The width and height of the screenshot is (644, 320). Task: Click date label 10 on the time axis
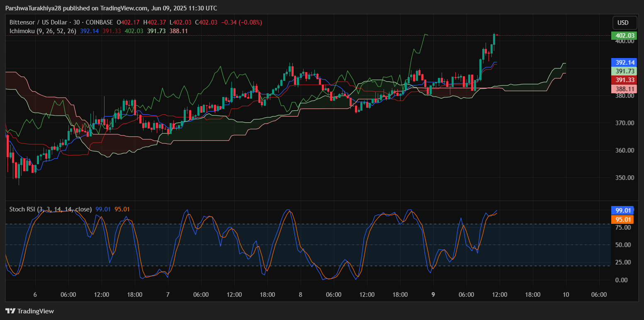[x=566, y=295]
